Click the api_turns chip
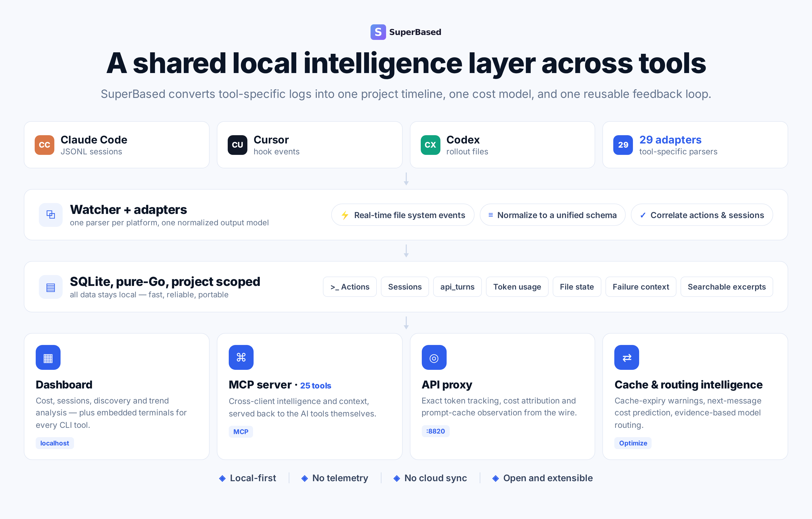Screen dimensions: 812x519 [x=457, y=287]
